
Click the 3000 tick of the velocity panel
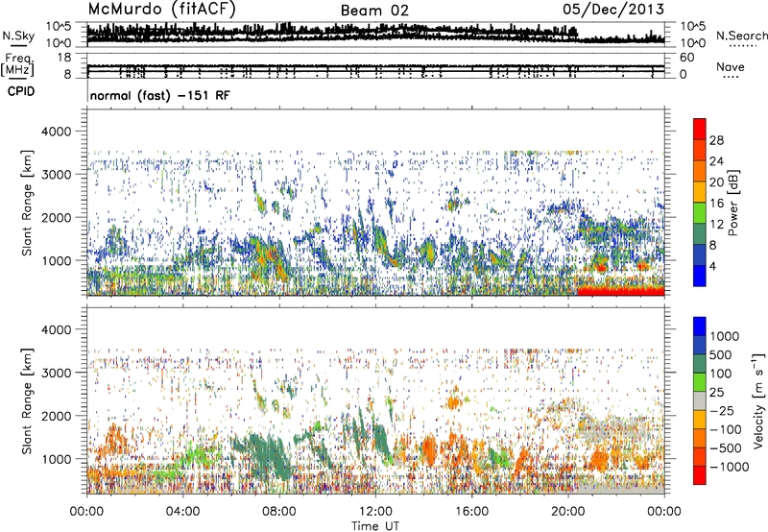pos(56,373)
